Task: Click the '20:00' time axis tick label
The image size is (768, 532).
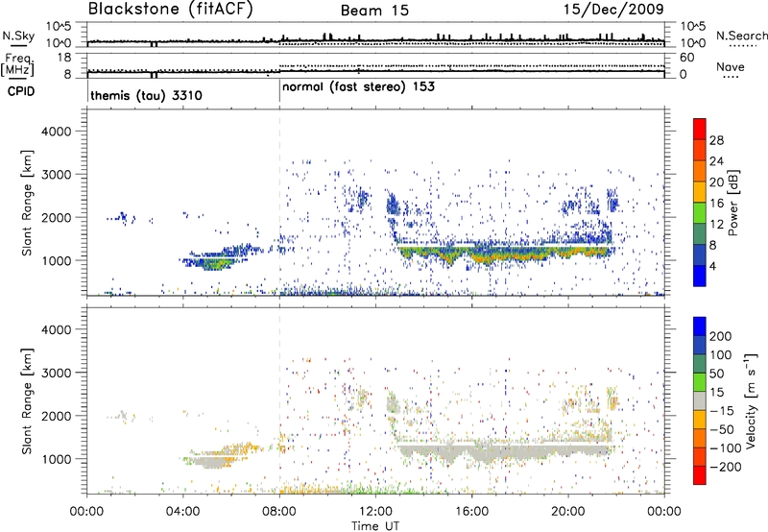Action: point(567,512)
